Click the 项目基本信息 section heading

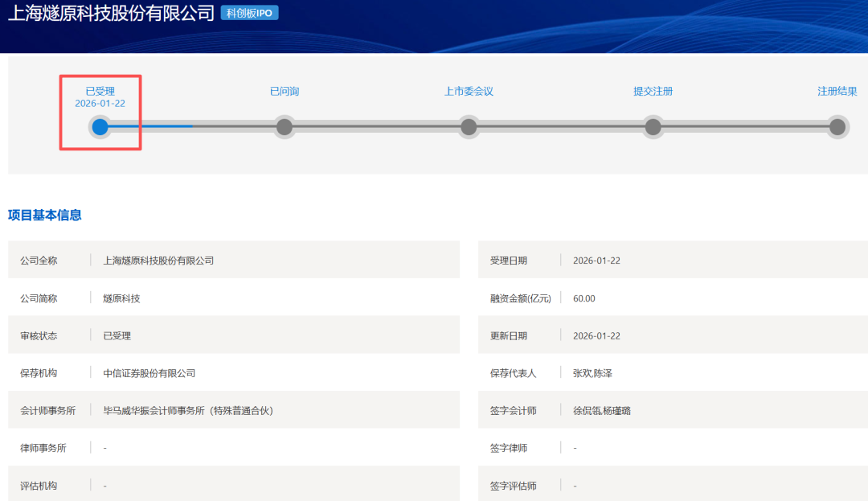click(x=45, y=215)
